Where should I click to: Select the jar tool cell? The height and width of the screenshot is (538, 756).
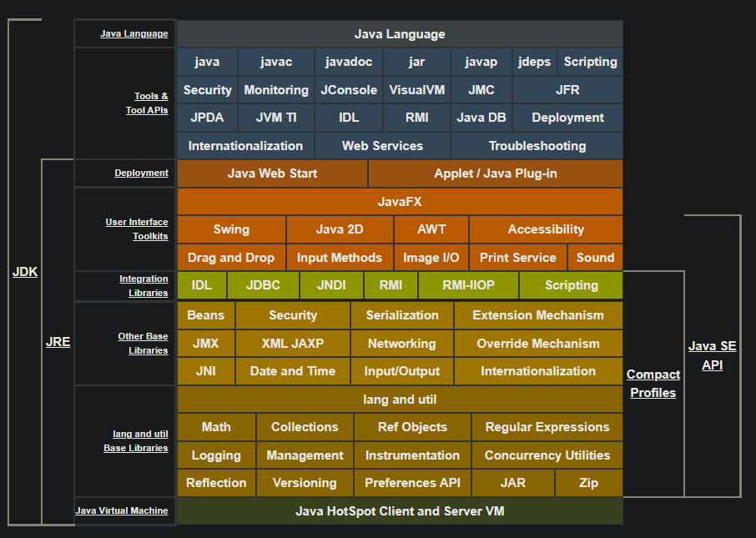click(416, 62)
